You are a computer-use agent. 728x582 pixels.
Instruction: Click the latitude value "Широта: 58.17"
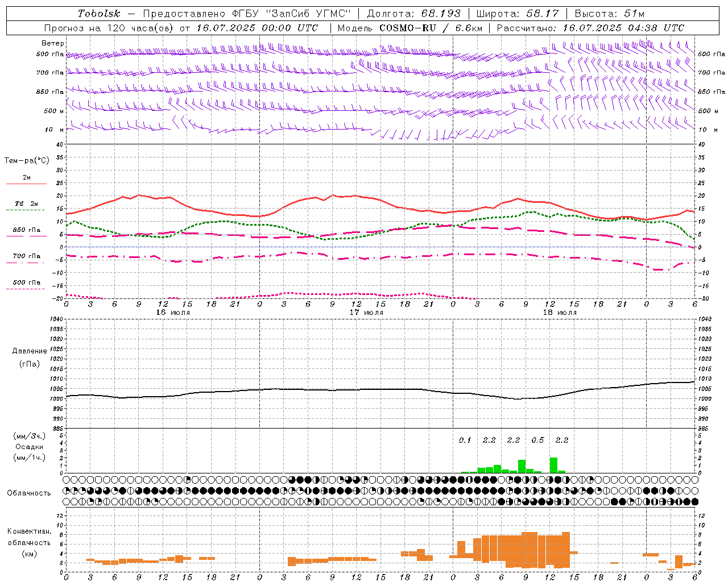pos(518,14)
